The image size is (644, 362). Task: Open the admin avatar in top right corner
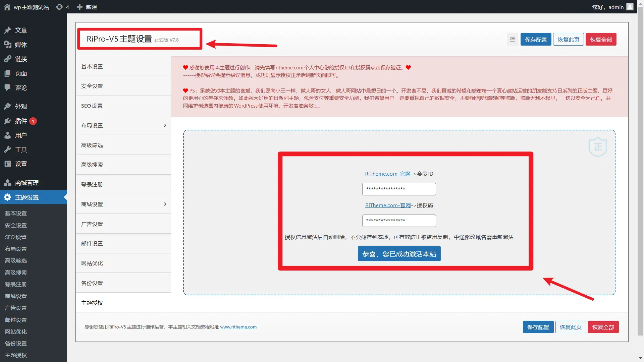point(630,7)
